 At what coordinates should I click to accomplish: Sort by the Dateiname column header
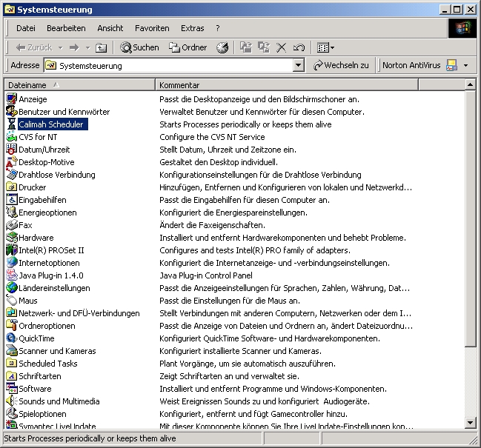(x=80, y=85)
